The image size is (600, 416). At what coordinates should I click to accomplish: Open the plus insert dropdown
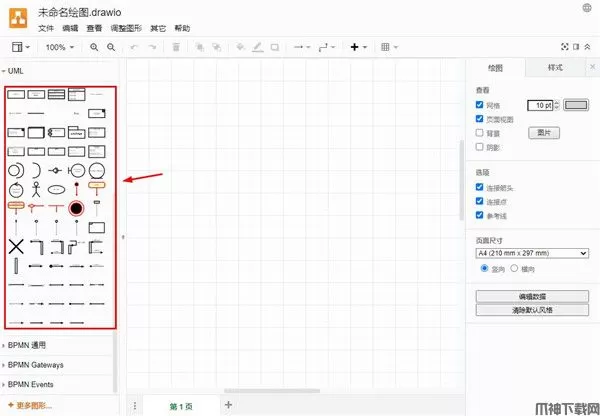click(359, 47)
